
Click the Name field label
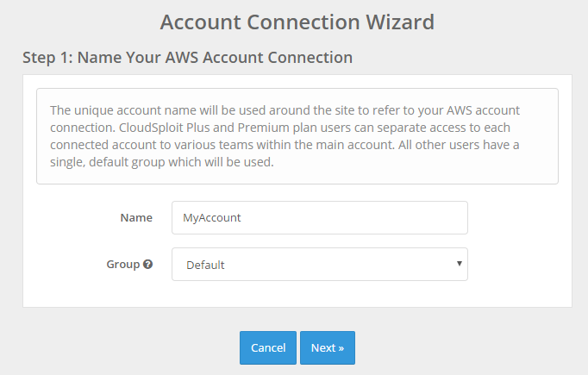click(136, 217)
